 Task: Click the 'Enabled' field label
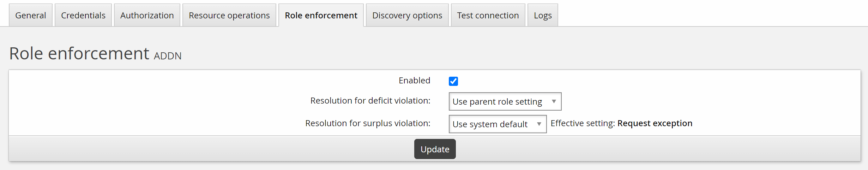pos(414,81)
